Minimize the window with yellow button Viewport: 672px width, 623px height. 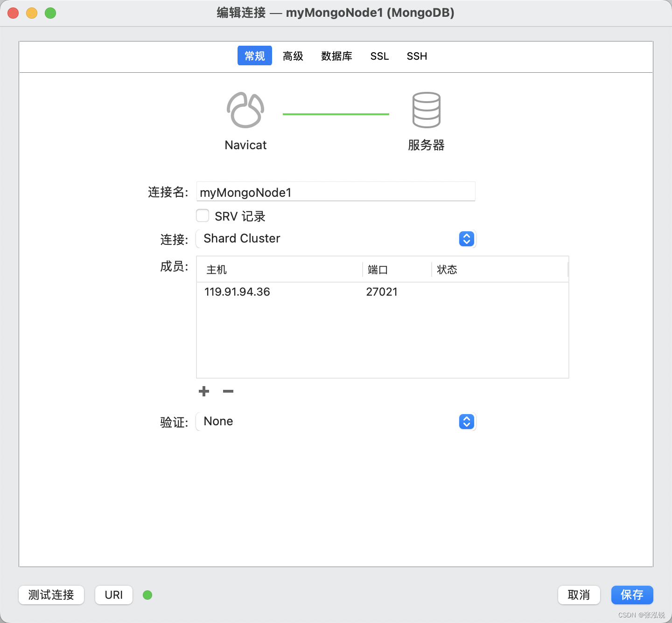pos(32,13)
